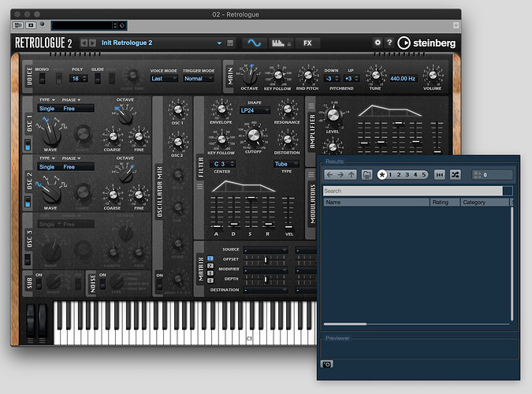Click the rewind-to-start icon in Results
Viewport: 532px width, 394px height.
click(439, 175)
